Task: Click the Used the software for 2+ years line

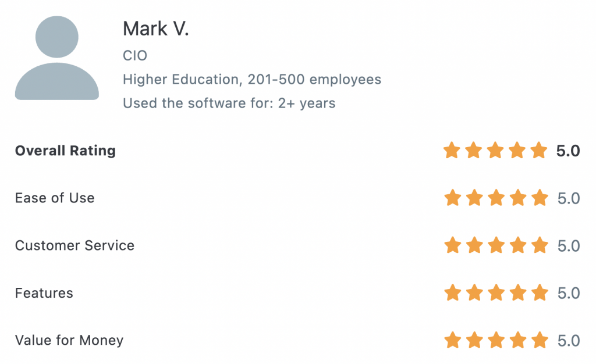Action: tap(229, 103)
